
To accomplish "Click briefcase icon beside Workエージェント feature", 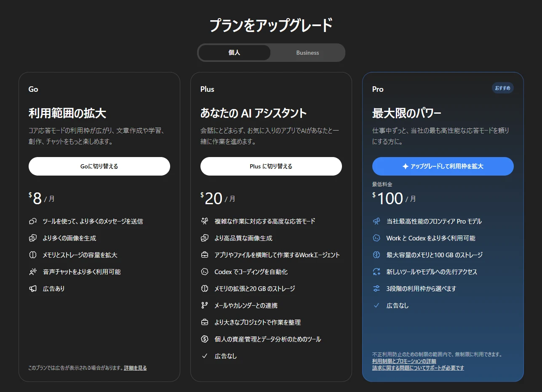I will coord(205,255).
